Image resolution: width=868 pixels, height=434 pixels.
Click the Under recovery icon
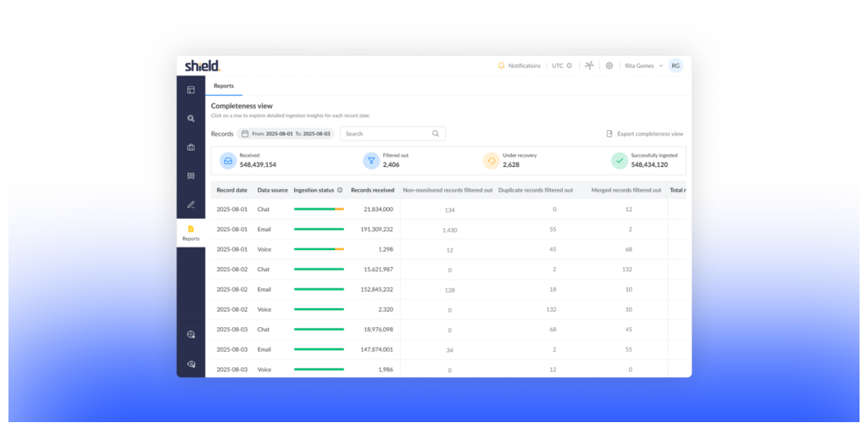[x=492, y=160]
